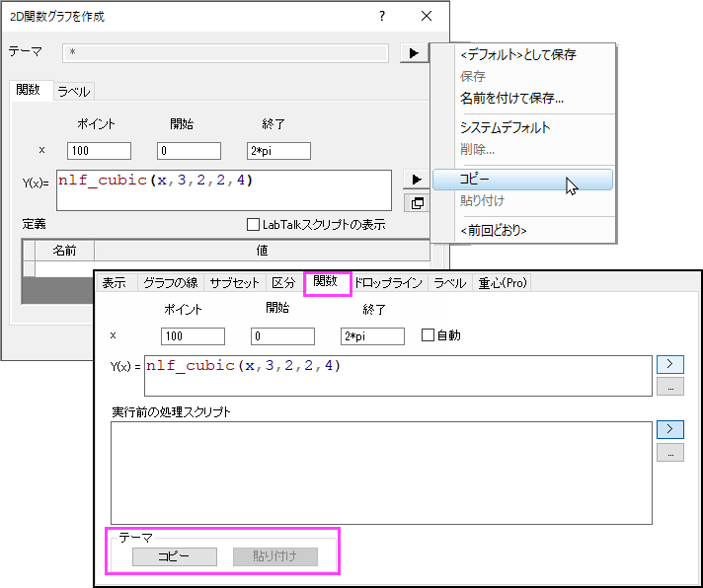
Task: Switch to ラベル tab in upper dialog
Action: [x=74, y=92]
